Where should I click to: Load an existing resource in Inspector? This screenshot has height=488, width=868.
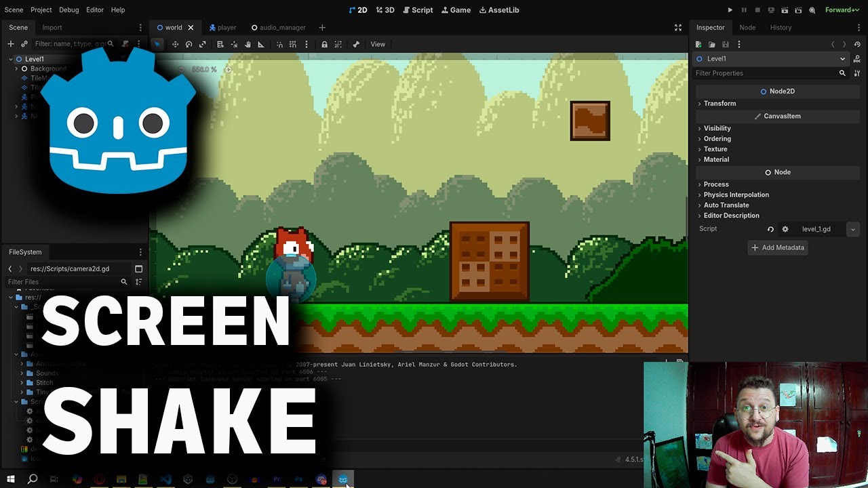point(712,44)
